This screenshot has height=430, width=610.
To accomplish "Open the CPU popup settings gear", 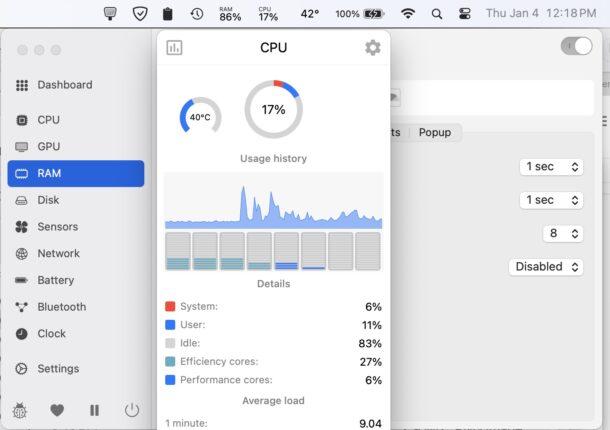I will (x=372, y=48).
